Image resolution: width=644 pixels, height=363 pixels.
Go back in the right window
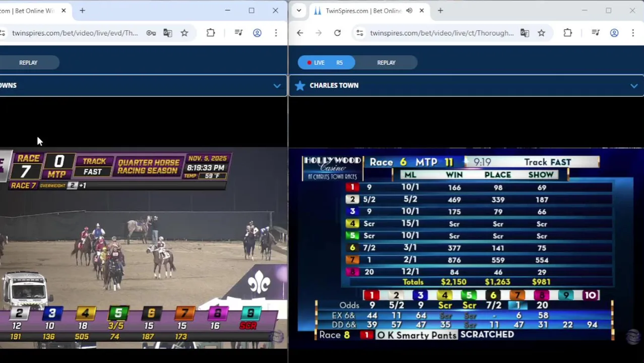pyautogui.click(x=300, y=33)
